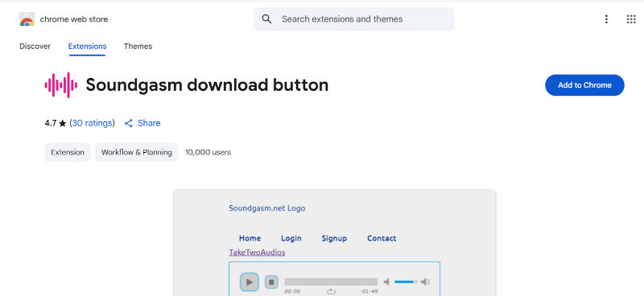The height and width of the screenshot is (296, 644).
Task: Click the Workflow & Planning chip
Action: point(137,152)
